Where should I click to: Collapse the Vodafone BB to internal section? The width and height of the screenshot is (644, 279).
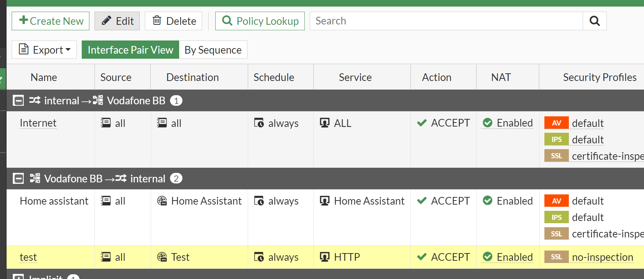point(18,179)
